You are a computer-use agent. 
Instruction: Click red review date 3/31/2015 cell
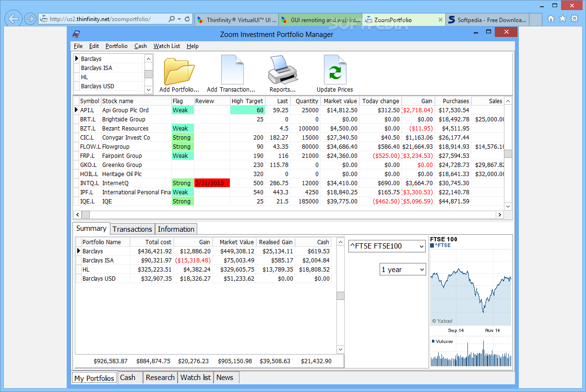point(212,183)
